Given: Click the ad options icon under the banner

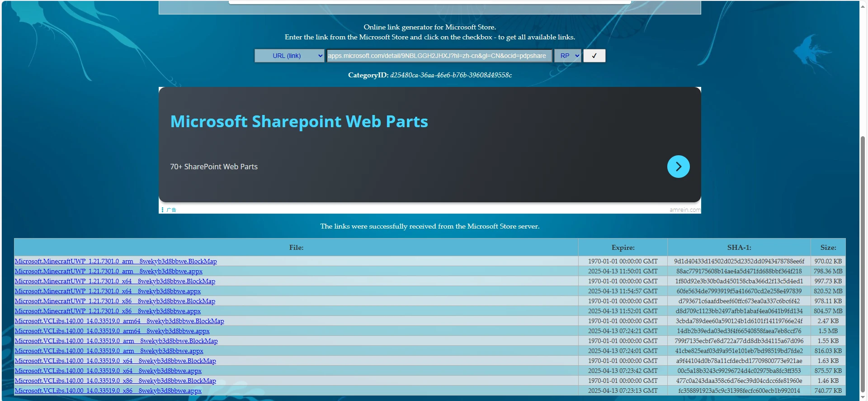Looking at the screenshot, I should pos(163,210).
